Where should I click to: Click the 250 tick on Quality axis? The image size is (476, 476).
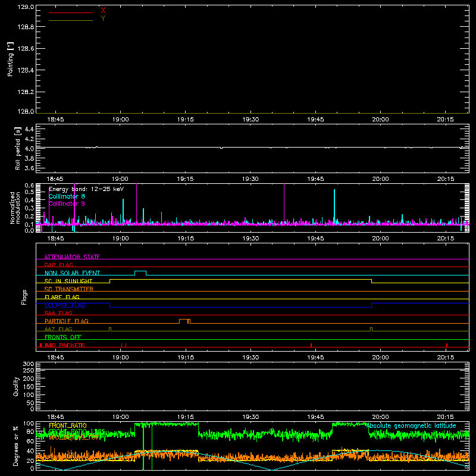tap(28, 370)
